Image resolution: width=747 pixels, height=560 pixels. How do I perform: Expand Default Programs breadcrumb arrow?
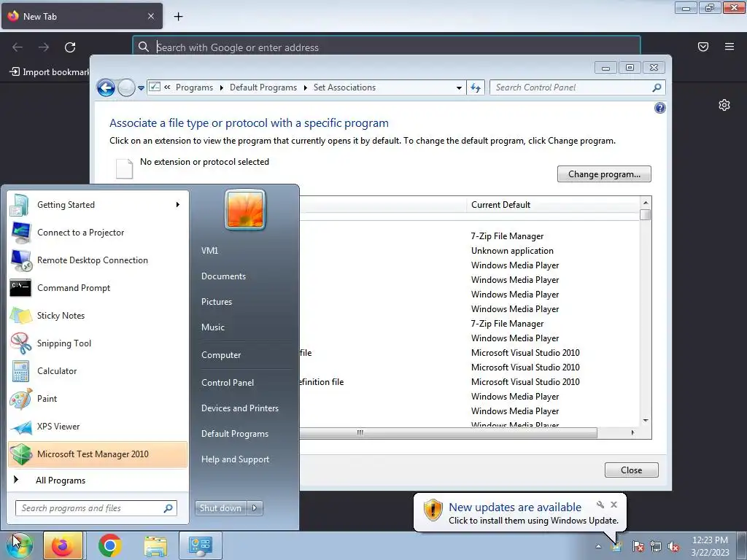[306, 88]
